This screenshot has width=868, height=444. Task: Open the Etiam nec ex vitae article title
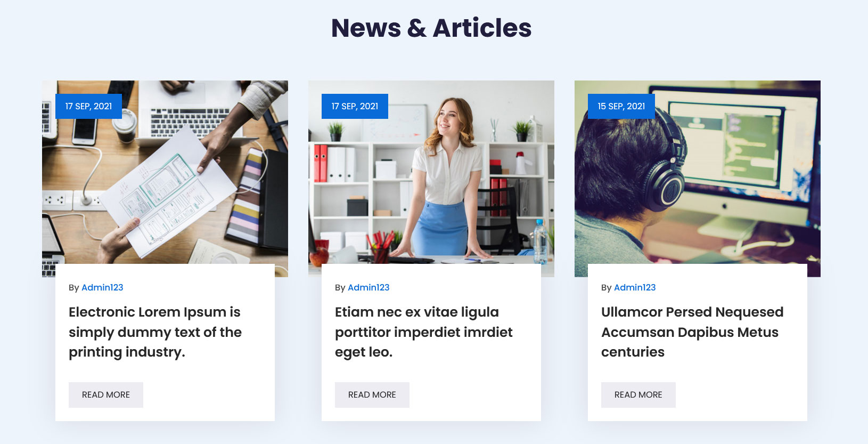tap(424, 332)
